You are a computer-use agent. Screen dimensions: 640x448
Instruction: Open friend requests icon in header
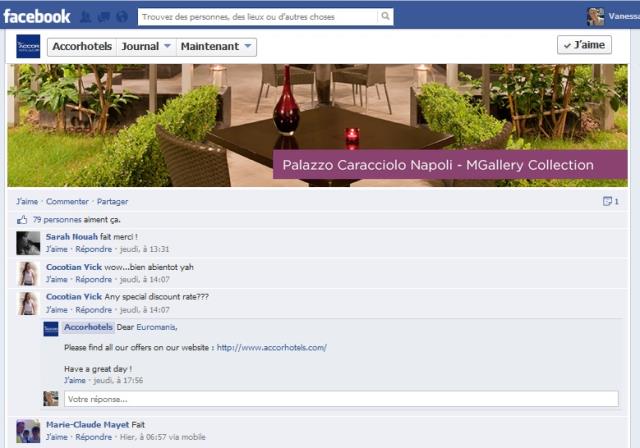tap(86, 16)
